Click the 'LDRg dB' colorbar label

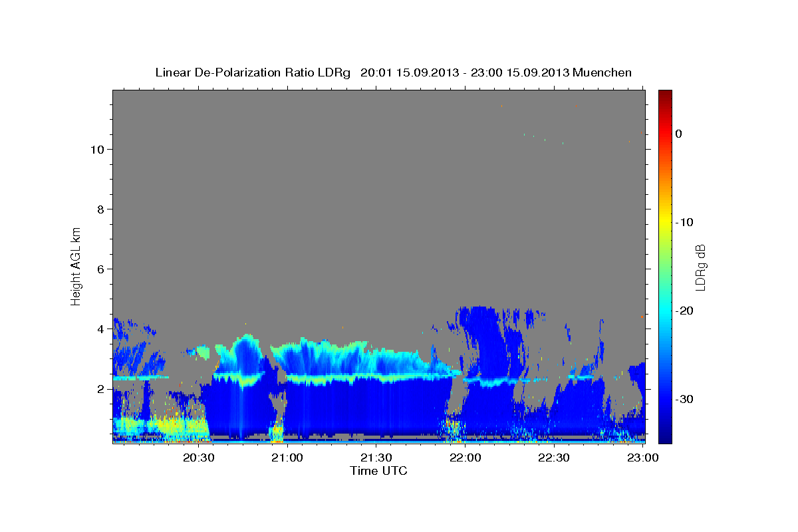pos(700,267)
